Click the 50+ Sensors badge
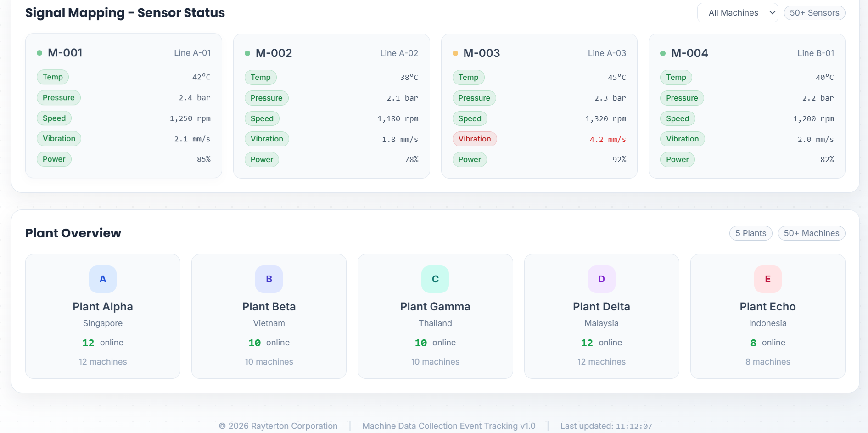The height and width of the screenshot is (433, 868). [x=814, y=13]
